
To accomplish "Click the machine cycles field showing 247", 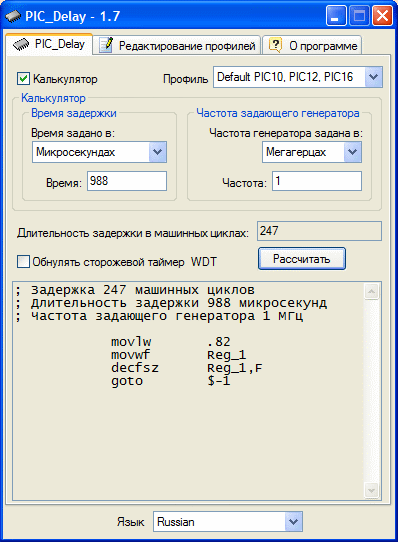I will [319, 231].
